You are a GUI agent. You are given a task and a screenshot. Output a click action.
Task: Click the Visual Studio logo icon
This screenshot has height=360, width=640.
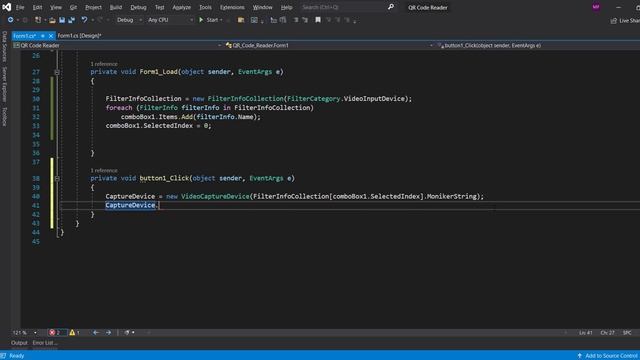[x=7, y=7]
